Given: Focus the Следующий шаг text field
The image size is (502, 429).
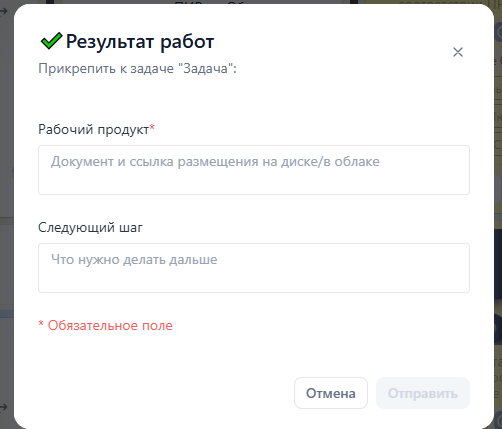Looking at the screenshot, I should pos(254,268).
